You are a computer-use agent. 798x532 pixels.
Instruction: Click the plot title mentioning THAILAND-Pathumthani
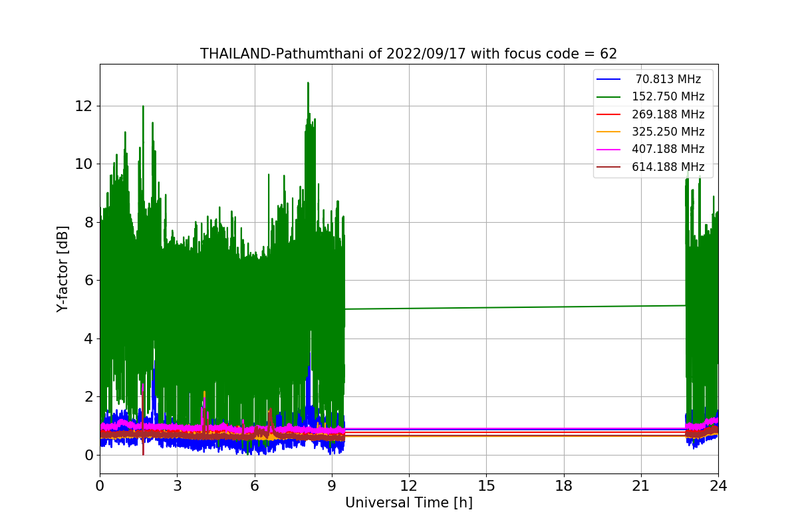(x=408, y=54)
